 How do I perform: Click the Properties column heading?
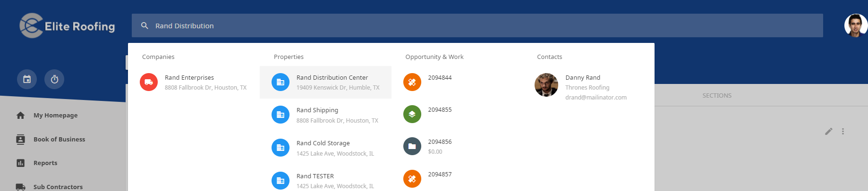click(x=289, y=57)
